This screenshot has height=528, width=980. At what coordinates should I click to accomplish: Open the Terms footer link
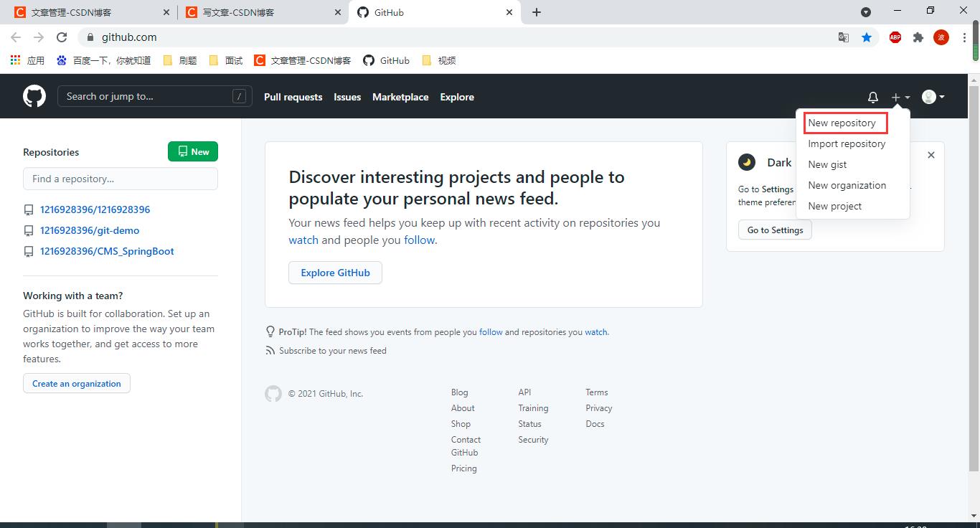(596, 392)
